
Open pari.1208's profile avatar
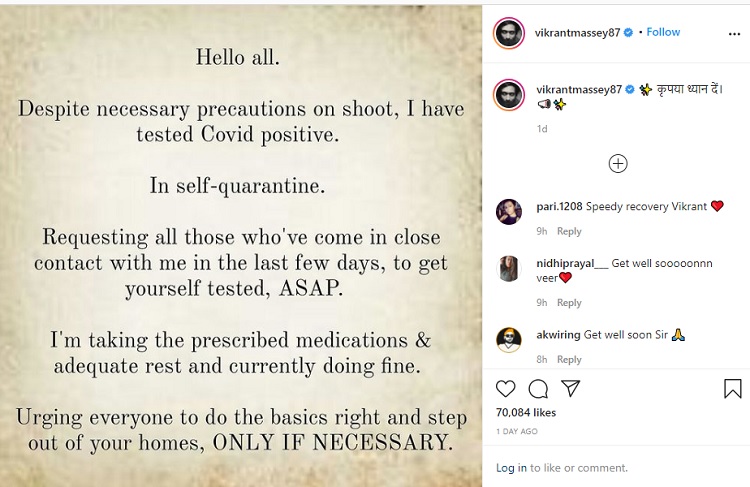tap(508, 211)
